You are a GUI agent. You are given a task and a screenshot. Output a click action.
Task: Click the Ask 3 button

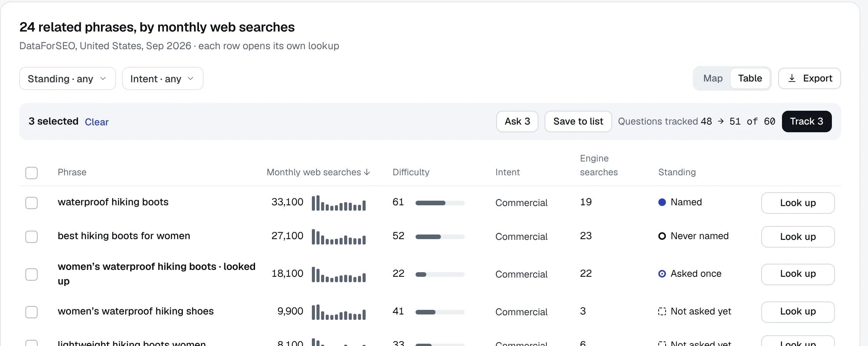[x=517, y=121]
